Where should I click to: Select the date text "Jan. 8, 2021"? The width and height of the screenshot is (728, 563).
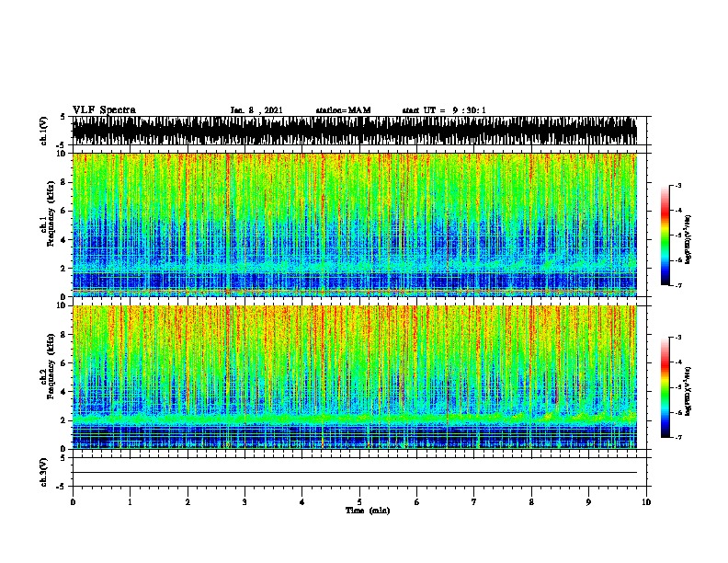click(256, 110)
